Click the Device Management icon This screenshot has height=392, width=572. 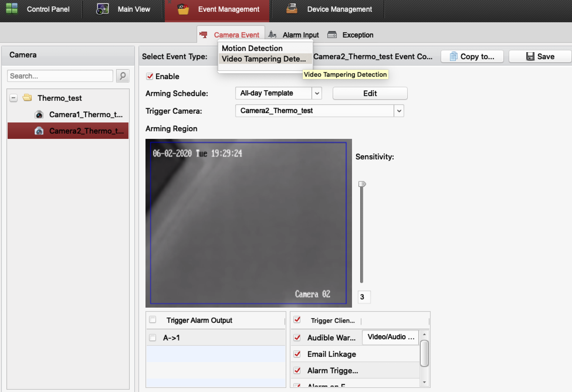(x=292, y=9)
